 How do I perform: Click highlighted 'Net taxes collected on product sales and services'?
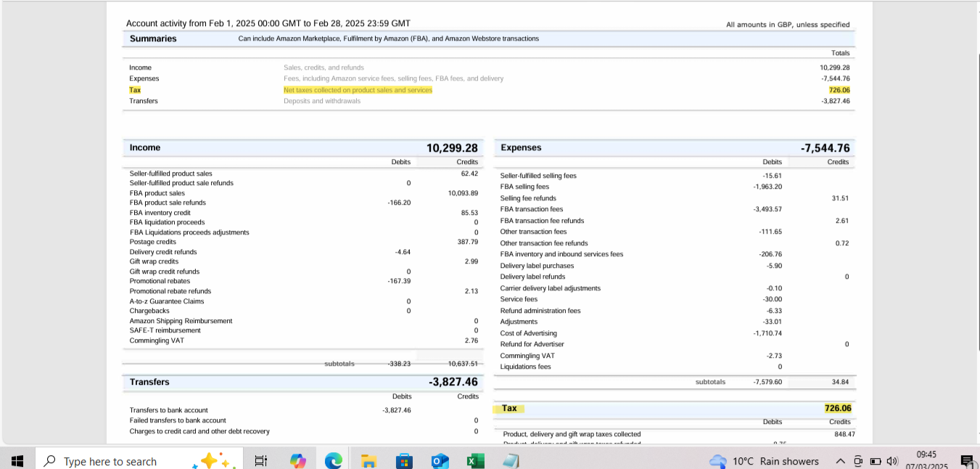tap(358, 90)
